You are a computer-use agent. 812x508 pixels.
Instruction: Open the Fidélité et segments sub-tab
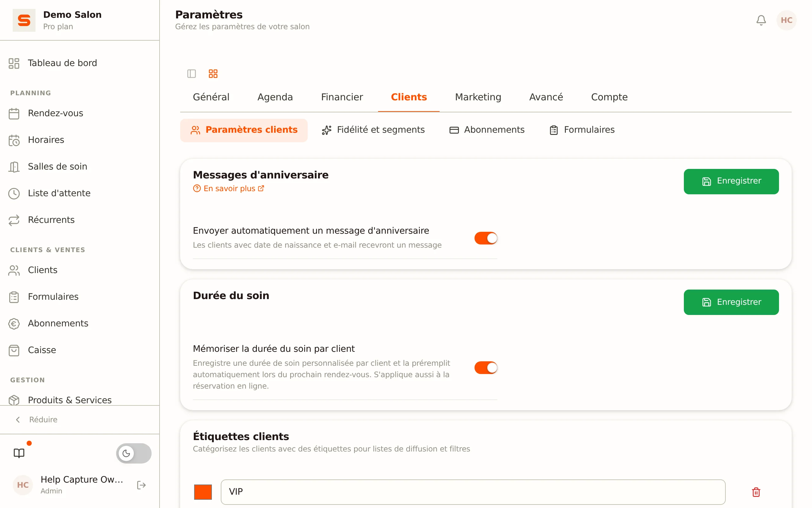pos(373,130)
